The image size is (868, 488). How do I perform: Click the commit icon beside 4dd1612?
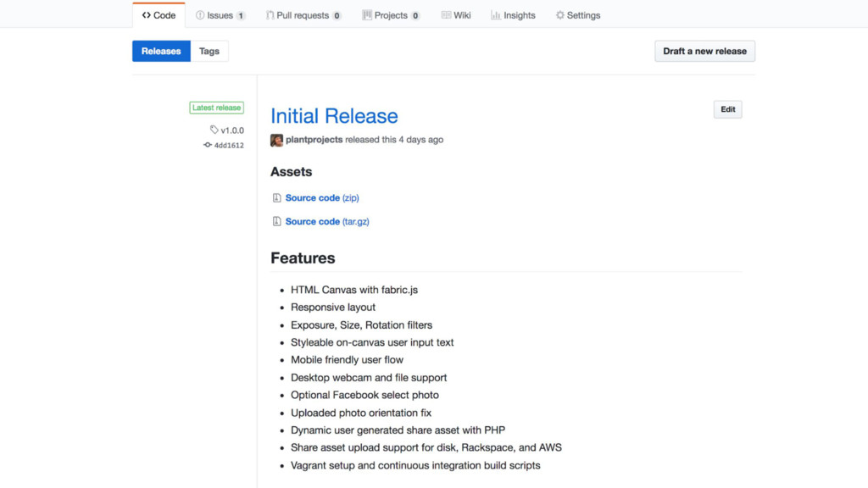208,145
